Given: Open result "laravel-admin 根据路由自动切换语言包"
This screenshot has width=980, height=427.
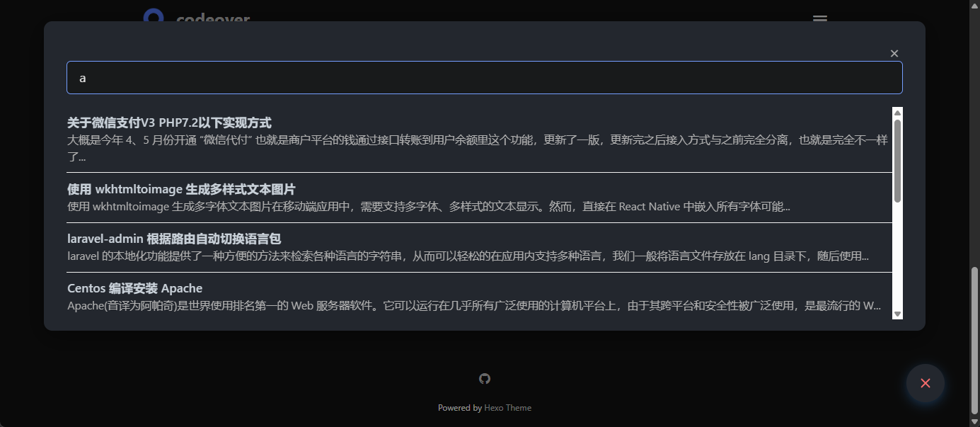Looking at the screenshot, I should tap(174, 239).
